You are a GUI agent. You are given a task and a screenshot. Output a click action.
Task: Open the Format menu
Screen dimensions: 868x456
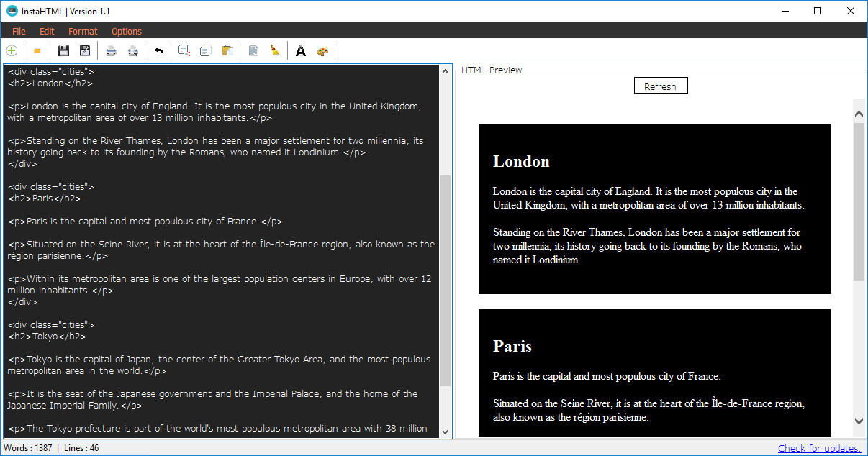[83, 31]
